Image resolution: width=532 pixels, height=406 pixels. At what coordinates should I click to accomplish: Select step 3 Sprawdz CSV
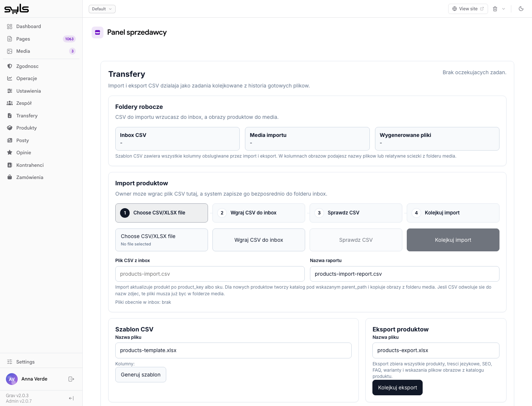356,213
